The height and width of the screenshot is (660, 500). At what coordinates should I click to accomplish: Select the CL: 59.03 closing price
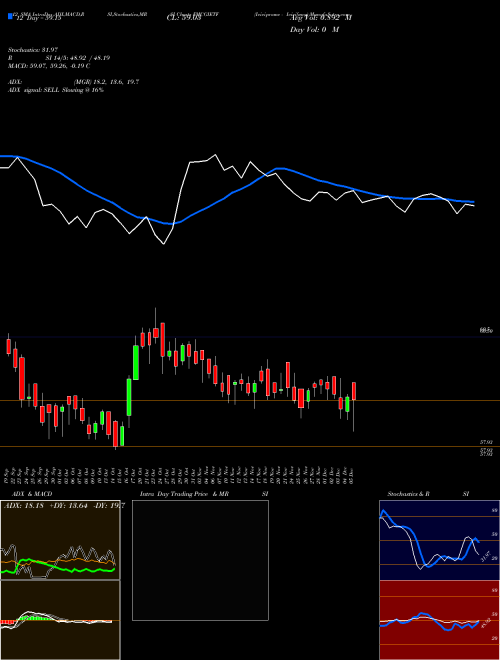pyautogui.click(x=184, y=19)
